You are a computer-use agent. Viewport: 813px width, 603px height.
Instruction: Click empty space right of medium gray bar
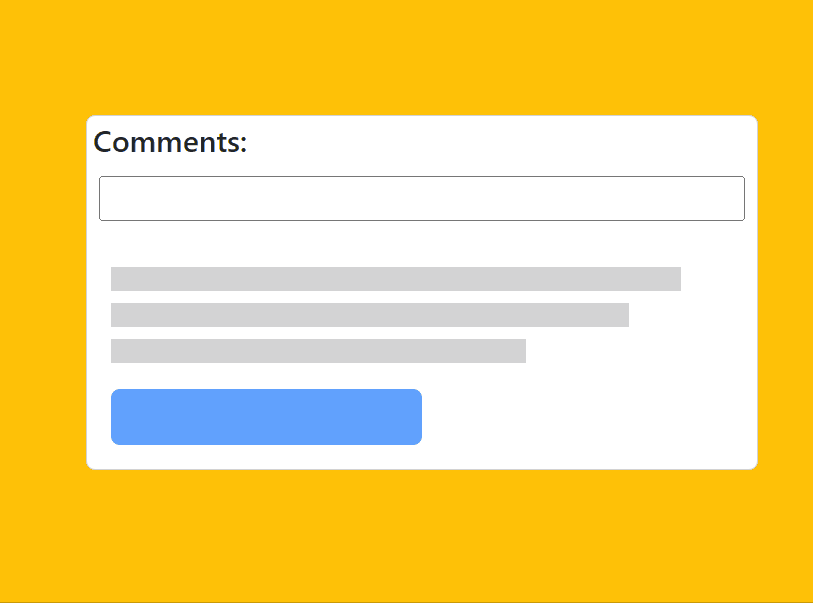(693, 315)
